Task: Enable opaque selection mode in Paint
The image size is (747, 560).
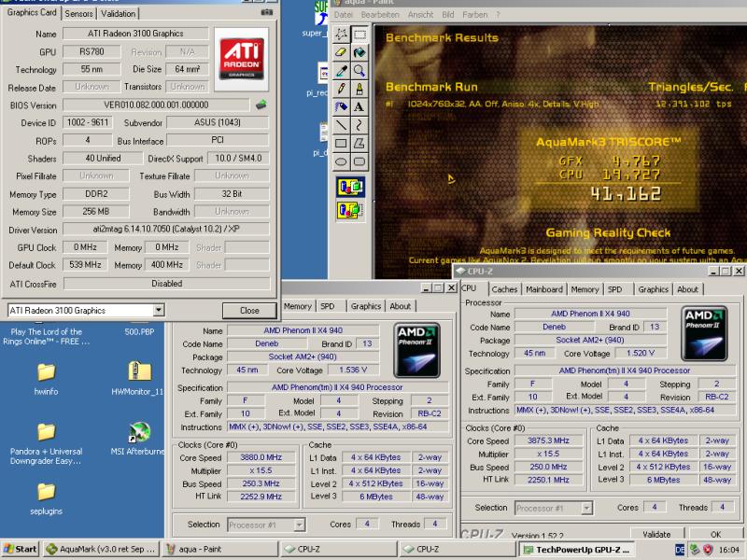Action: (x=350, y=187)
